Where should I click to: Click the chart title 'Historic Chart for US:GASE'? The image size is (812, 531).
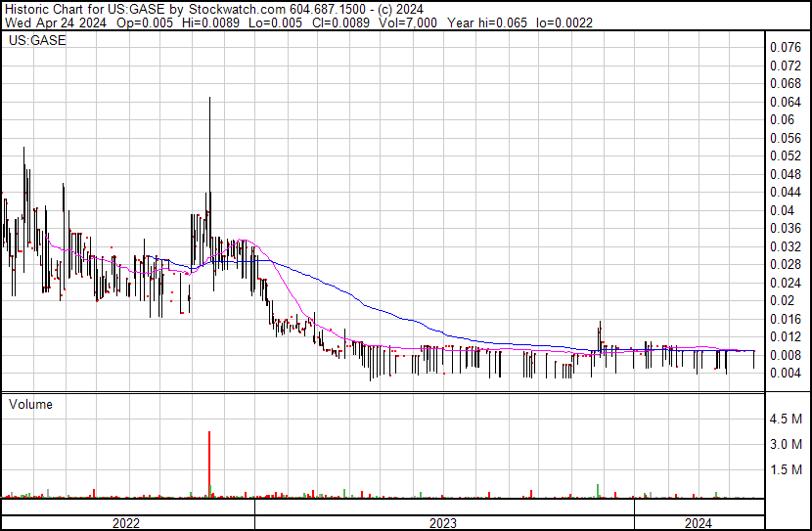point(85,10)
